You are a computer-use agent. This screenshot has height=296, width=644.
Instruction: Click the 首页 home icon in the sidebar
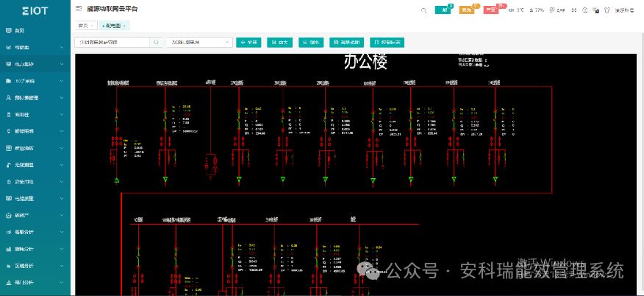click(9, 30)
